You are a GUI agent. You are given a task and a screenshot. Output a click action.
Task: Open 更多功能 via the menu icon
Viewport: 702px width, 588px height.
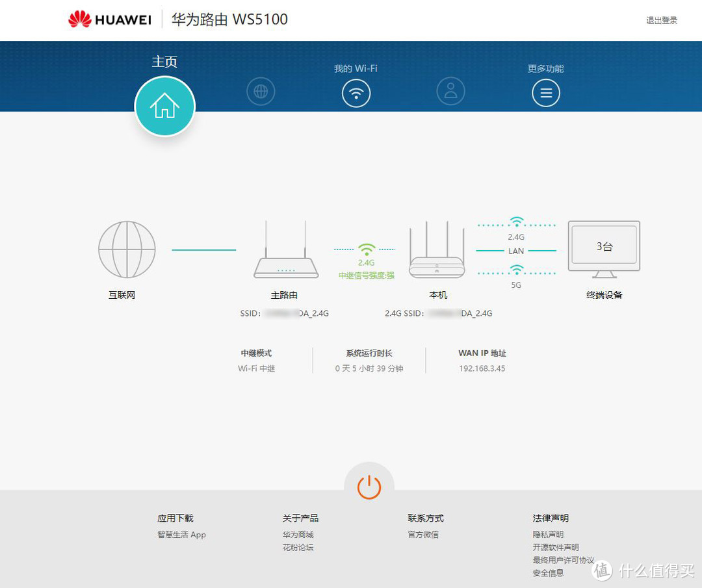[546, 93]
